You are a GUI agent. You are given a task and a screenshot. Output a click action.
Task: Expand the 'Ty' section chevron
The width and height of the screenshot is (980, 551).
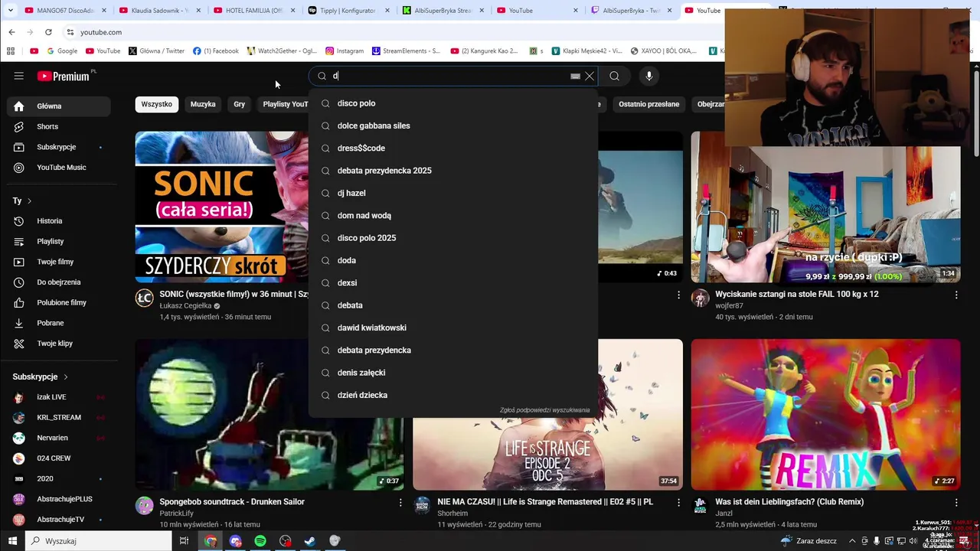coord(29,201)
